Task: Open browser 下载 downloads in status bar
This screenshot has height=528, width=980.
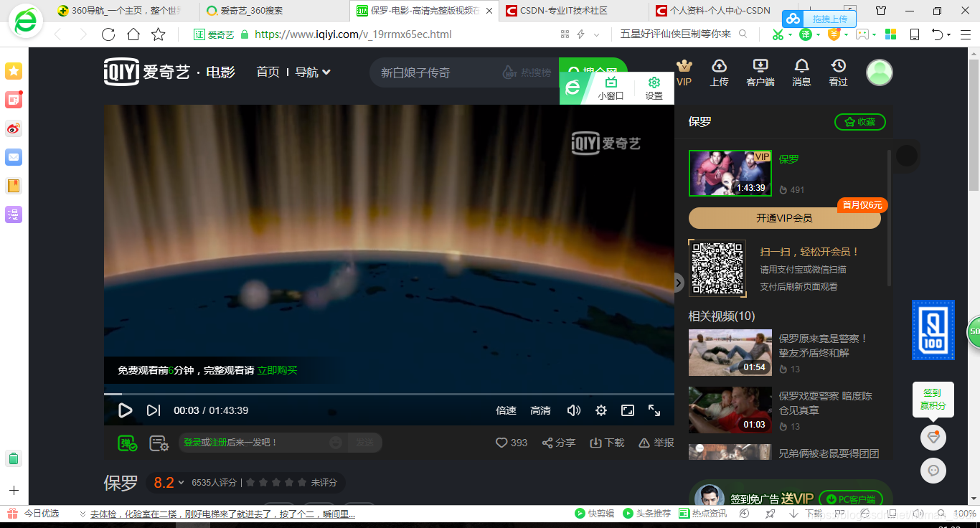Action: pos(806,514)
